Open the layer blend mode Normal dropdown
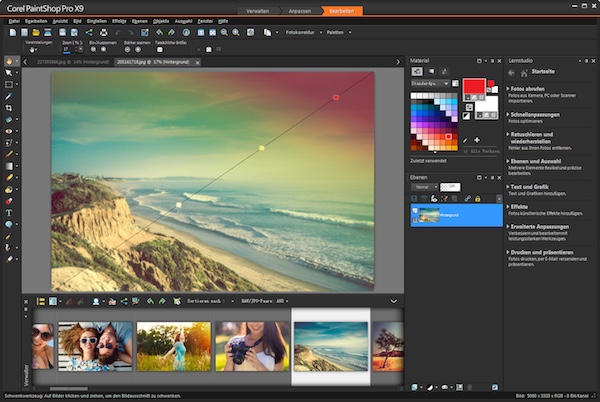600x402 pixels. pyautogui.click(x=425, y=187)
